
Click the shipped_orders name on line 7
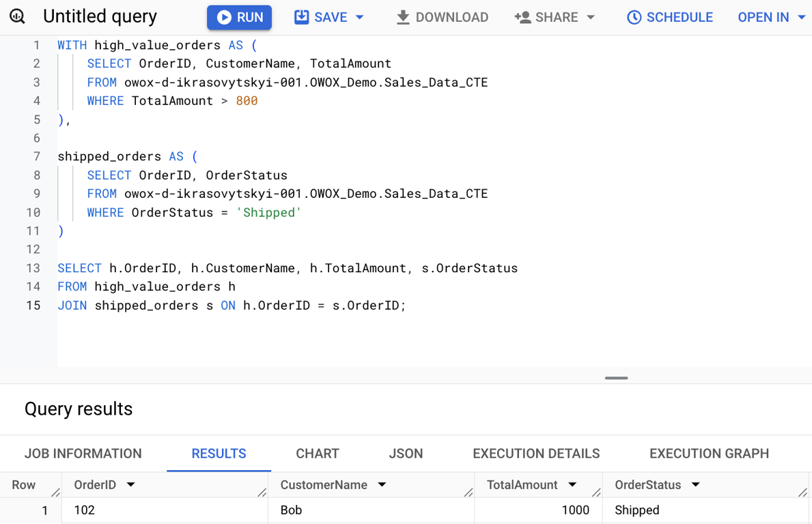(109, 157)
